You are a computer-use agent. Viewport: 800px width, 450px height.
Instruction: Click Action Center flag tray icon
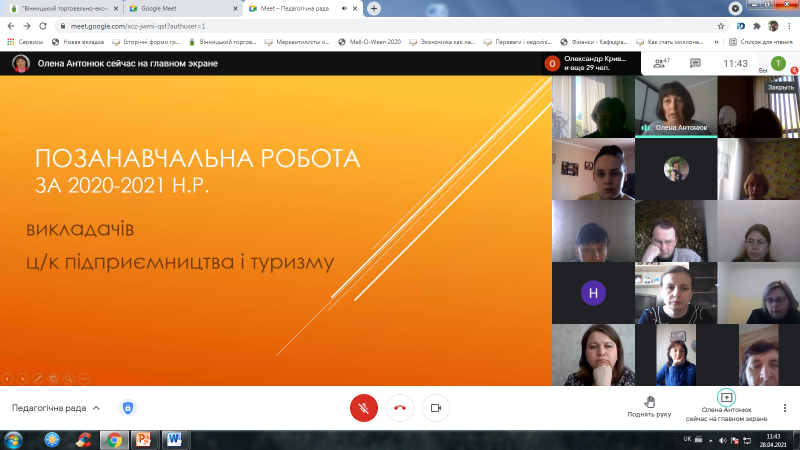[735, 440]
